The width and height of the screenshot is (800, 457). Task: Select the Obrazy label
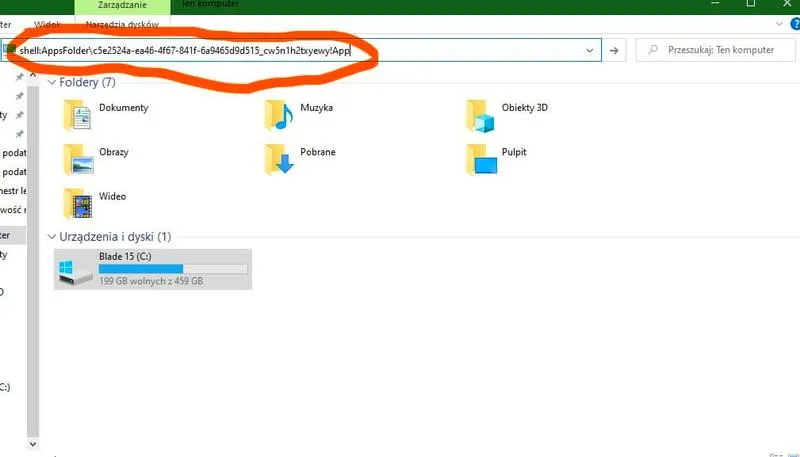tap(114, 152)
